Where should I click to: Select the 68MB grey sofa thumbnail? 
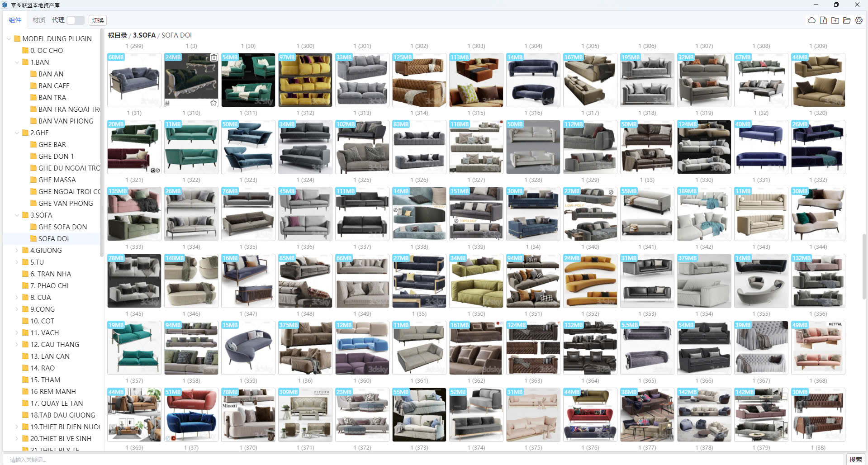tap(134, 80)
